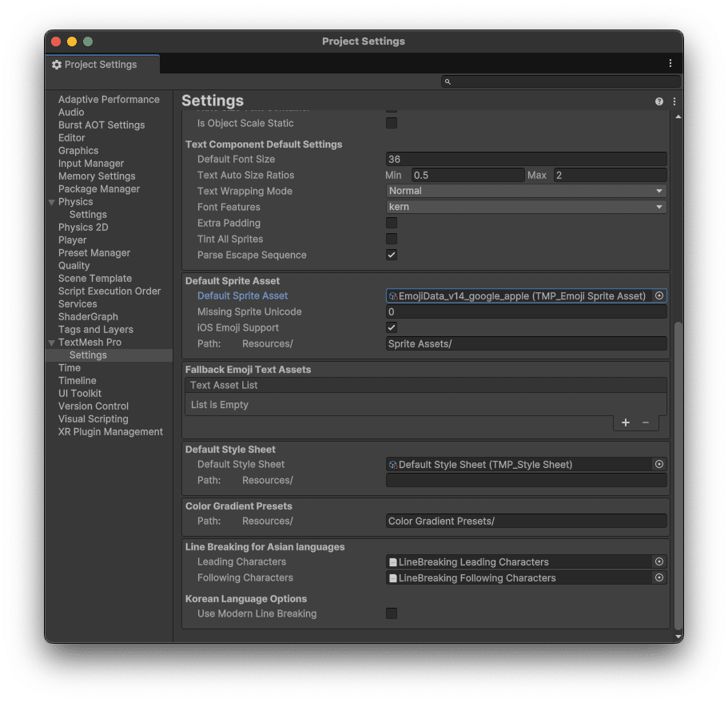Edit the Sprite Assets/ path field

tap(526, 343)
